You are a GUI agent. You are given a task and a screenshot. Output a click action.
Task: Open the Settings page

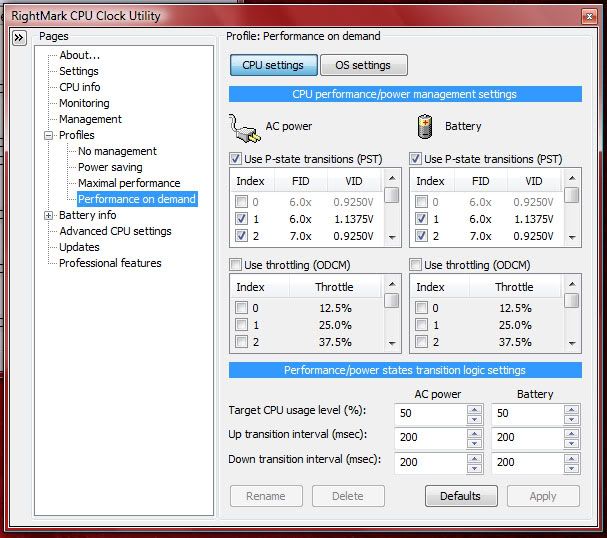[79, 71]
